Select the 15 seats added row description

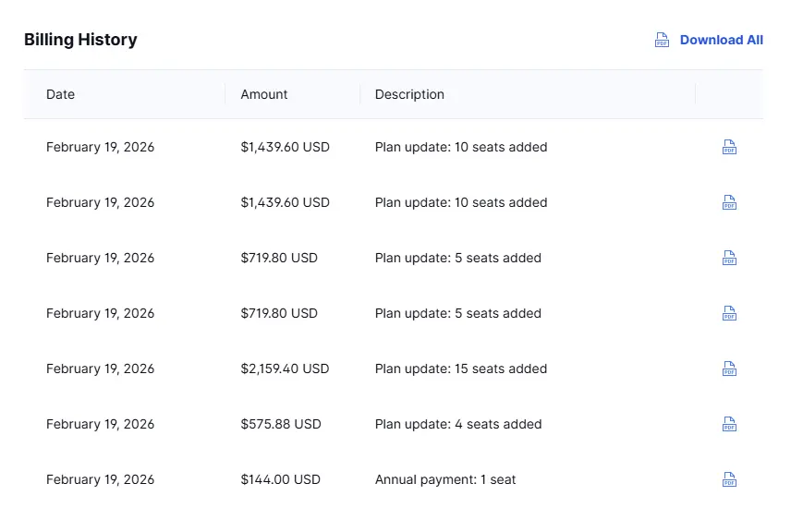coord(461,369)
